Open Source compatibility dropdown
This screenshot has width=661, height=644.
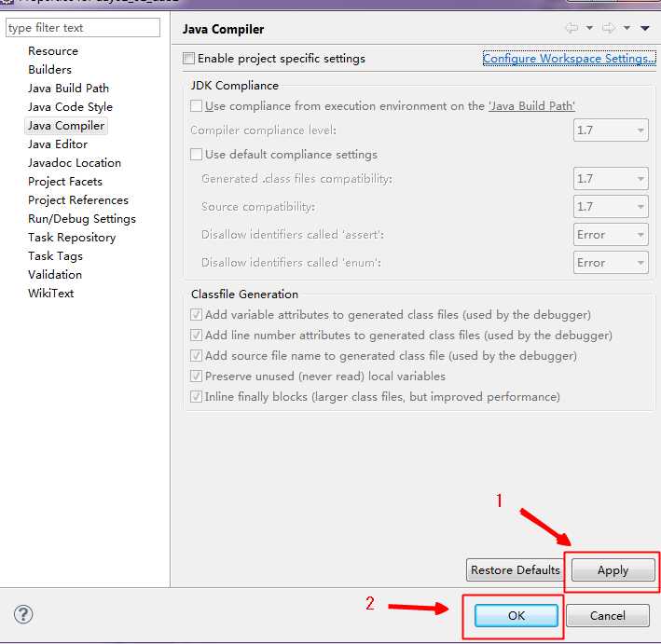[x=611, y=207]
